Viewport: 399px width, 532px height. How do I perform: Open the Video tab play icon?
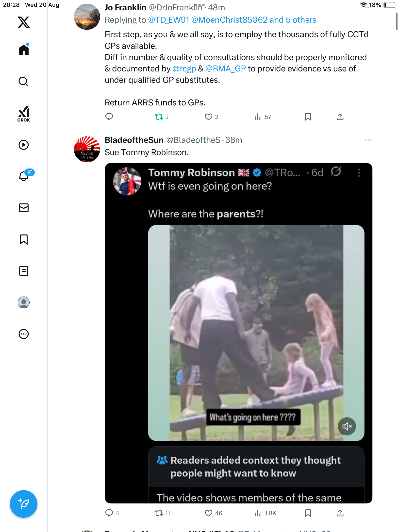[24, 145]
